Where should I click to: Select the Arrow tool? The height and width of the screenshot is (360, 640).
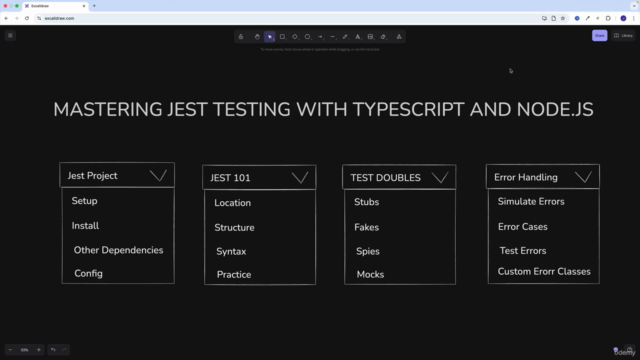(320, 37)
